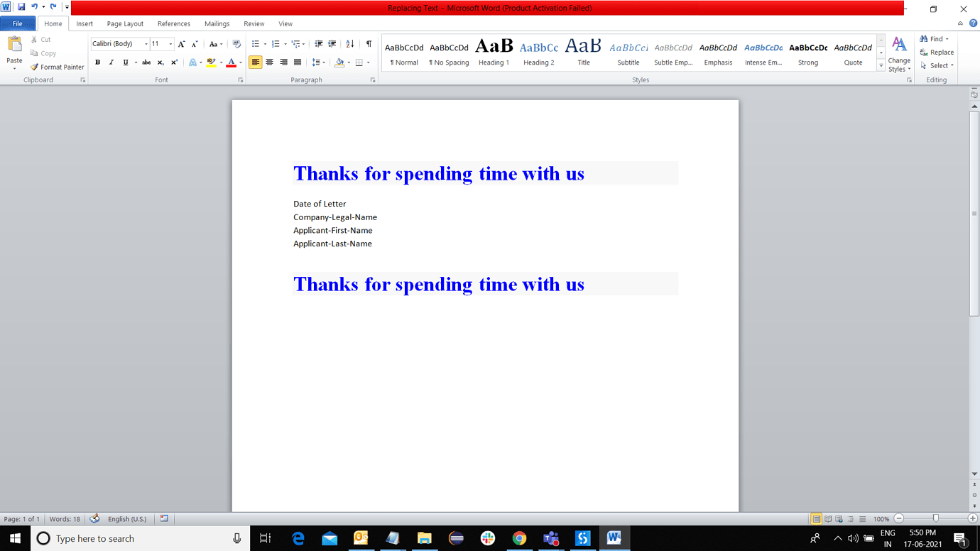Screen dimensions: 980x551
Task: Select the Clear Formatting icon
Action: click(x=236, y=43)
